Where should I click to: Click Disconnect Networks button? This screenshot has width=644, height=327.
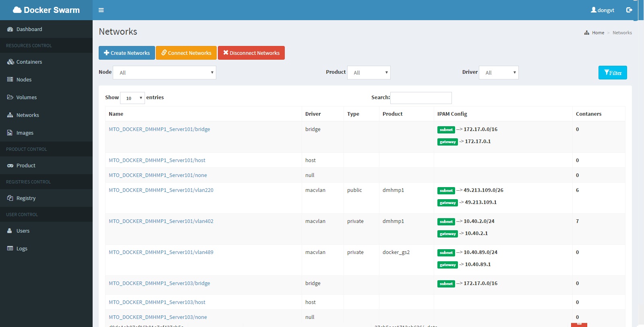[x=251, y=53]
